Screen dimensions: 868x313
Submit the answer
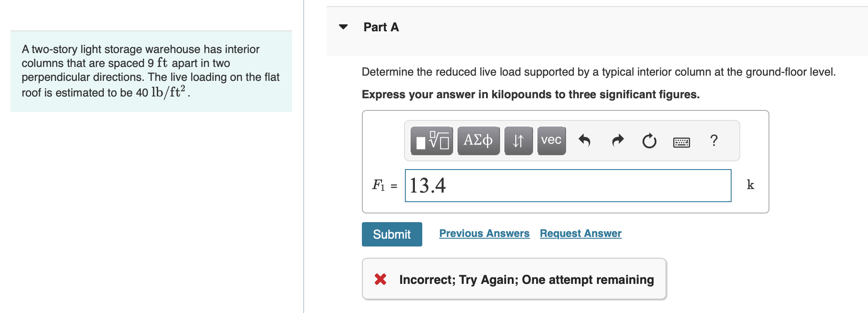(x=391, y=234)
